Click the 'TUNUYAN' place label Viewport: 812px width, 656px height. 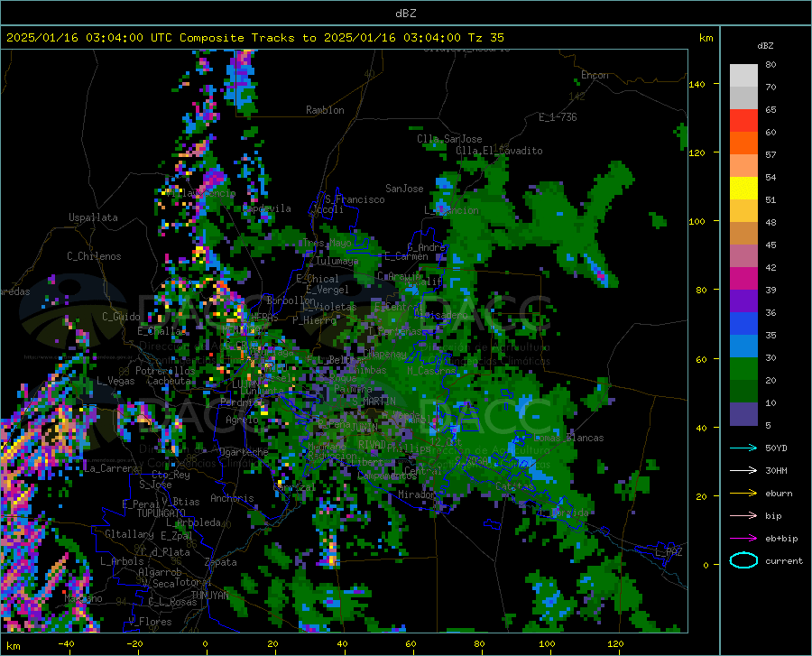(209, 596)
